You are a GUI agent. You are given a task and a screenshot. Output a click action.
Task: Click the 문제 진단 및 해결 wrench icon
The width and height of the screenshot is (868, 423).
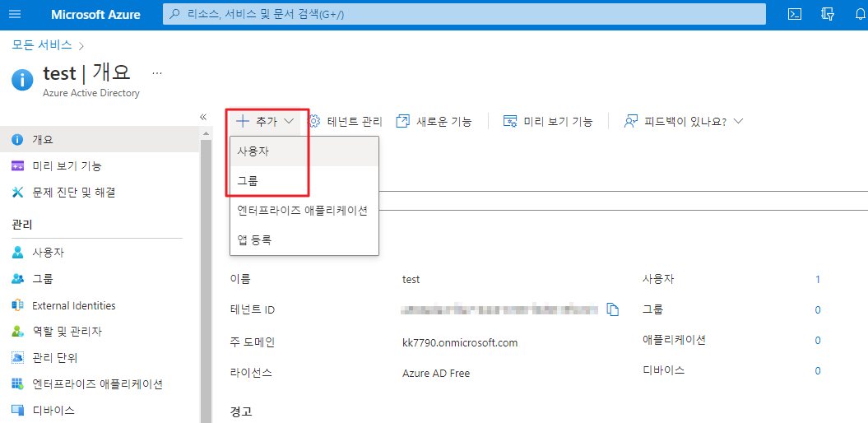pyautogui.click(x=18, y=192)
